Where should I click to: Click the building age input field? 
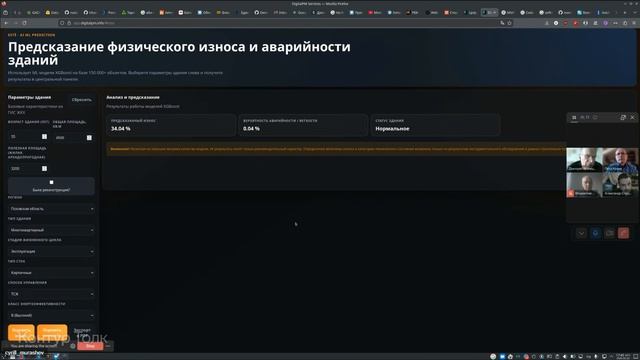tap(28, 136)
